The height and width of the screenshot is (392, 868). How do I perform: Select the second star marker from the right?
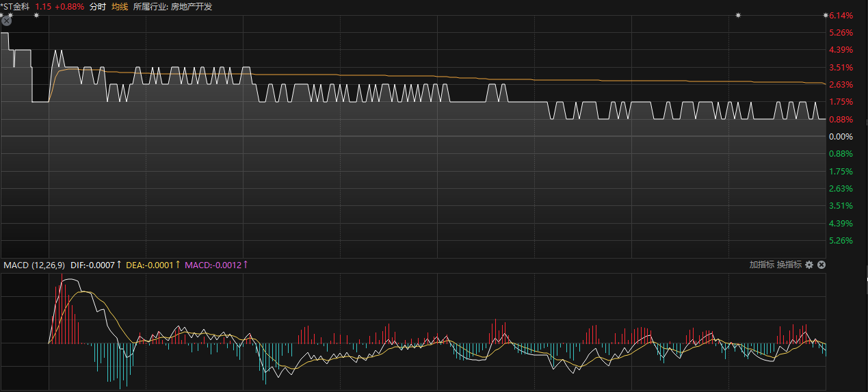click(x=738, y=15)
